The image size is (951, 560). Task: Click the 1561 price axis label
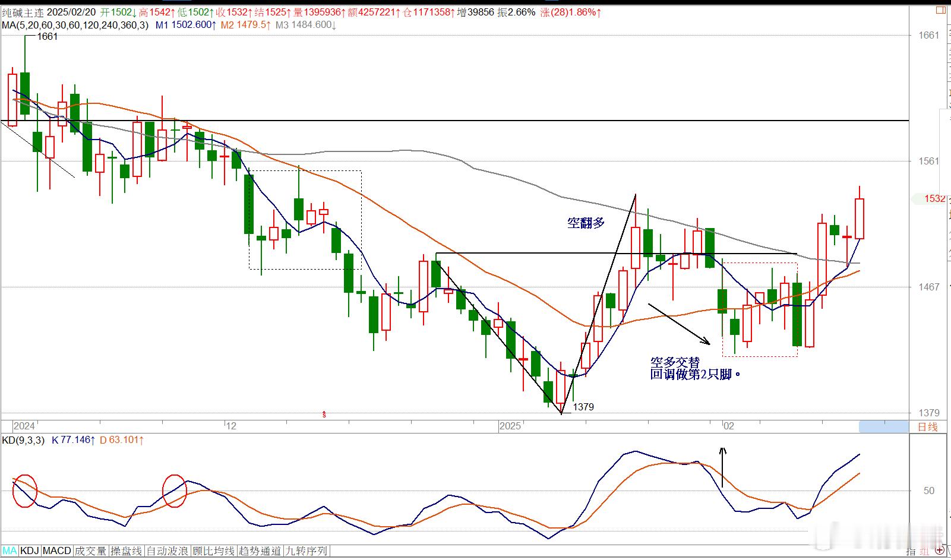[929, 161]
